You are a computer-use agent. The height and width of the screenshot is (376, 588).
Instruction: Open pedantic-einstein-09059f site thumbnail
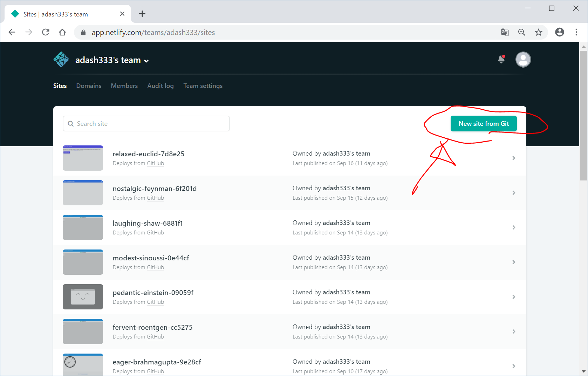click(x=83, y=297)
